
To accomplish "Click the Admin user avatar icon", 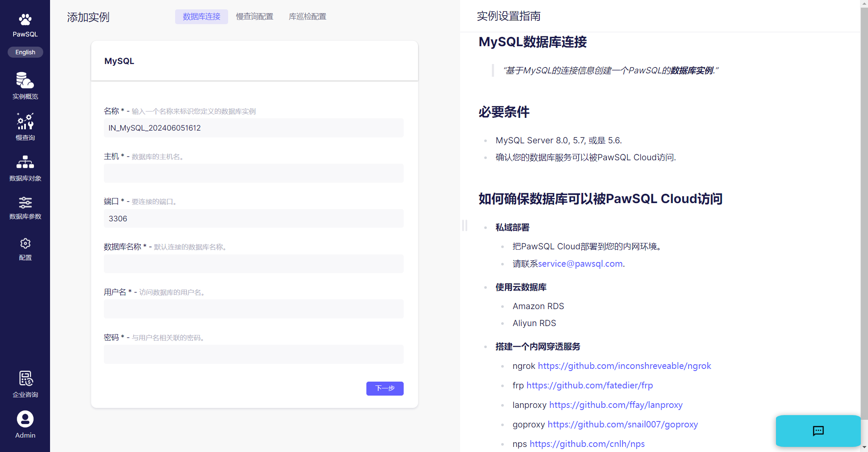I will pyautogui.click(x=25, y=419).
